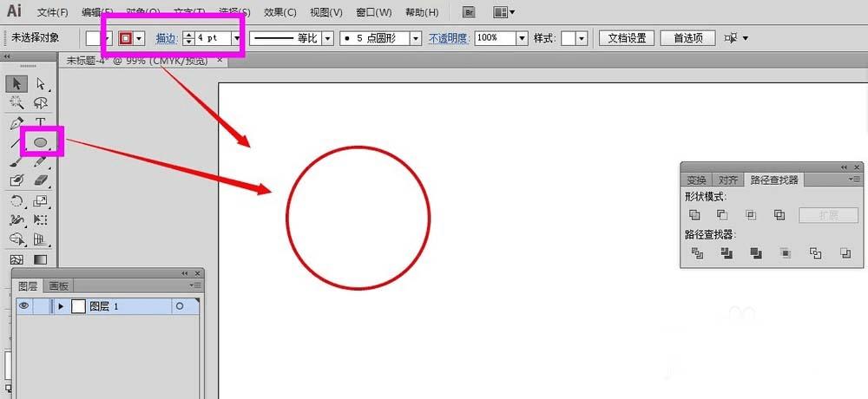Open the 视图(V) menu
Screen dimensions: 868x399
coord(325,12)
